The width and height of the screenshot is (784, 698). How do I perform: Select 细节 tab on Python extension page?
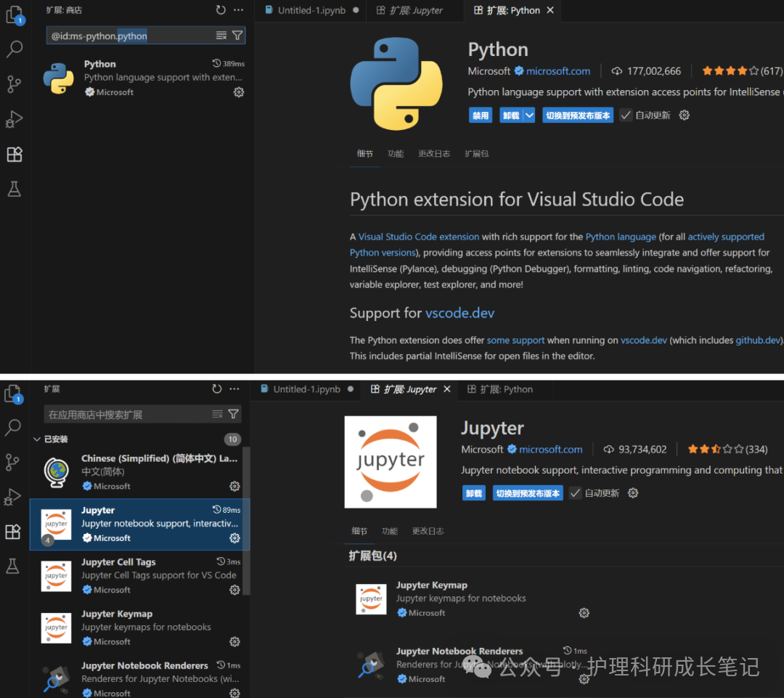tap(365, 153)
